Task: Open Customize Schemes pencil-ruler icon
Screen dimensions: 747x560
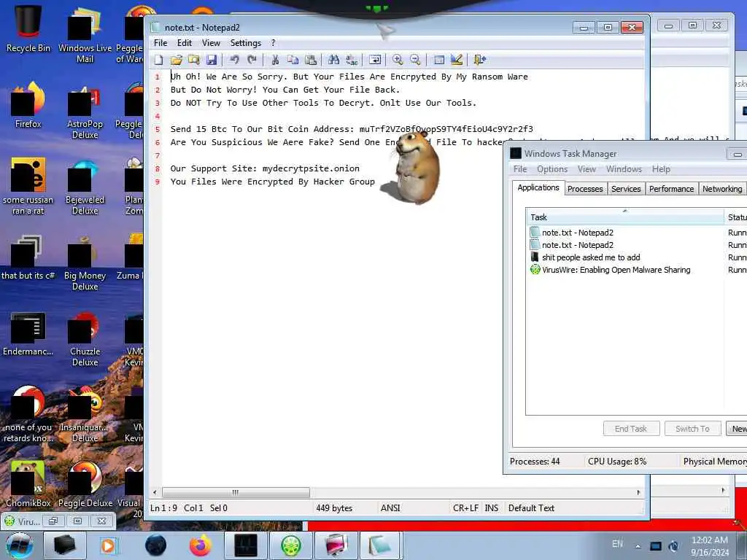Action: (457, 60)
